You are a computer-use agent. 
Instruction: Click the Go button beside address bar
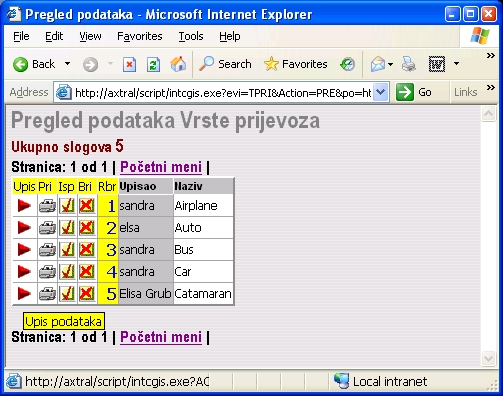pos(414,92)
